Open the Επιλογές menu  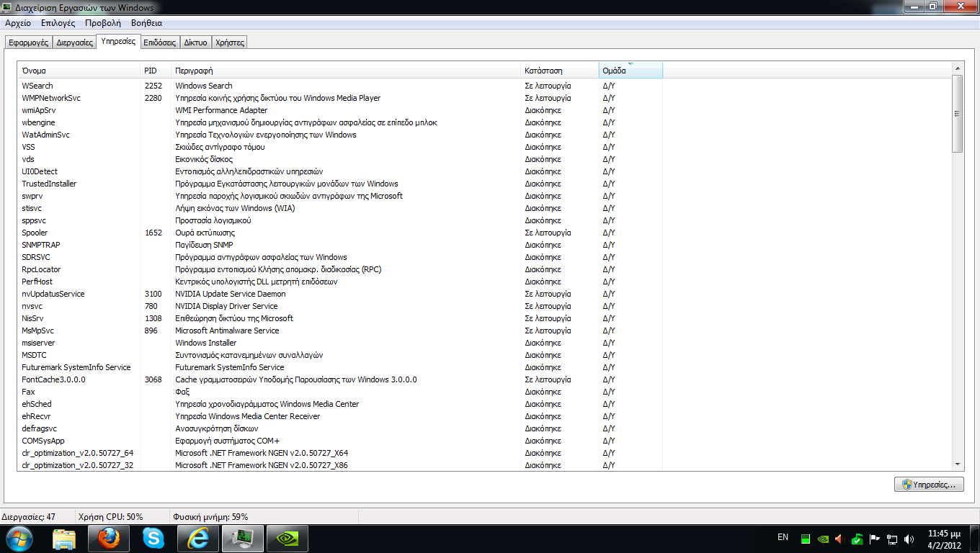pyautogui.click(x=58, y=23)
